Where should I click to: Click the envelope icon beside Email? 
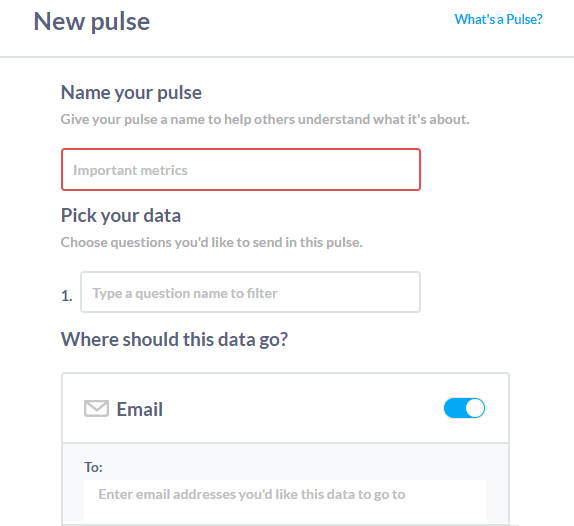[x=96, y=409]
